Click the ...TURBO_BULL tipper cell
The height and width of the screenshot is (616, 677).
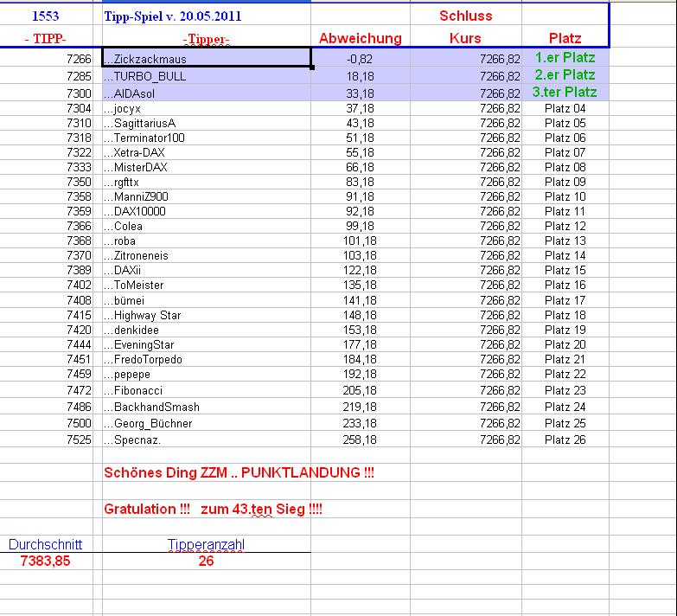click(207, 76)
